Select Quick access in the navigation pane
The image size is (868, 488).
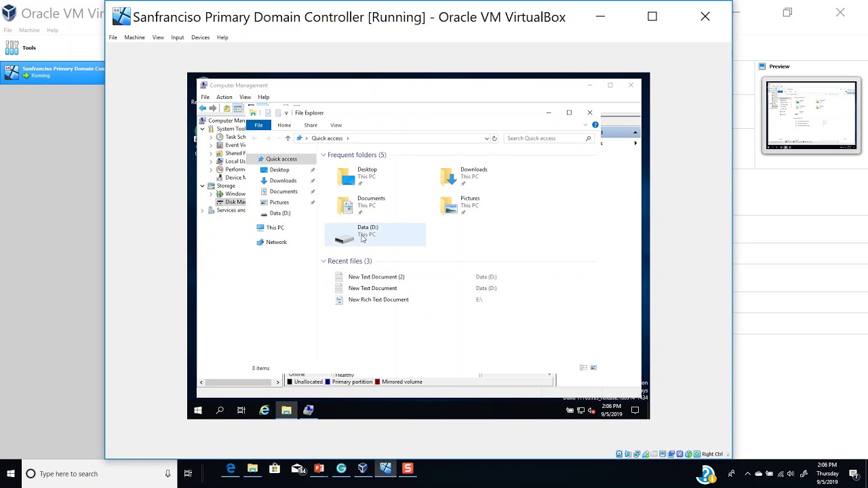pyautogui.click(x=281, y=159)
